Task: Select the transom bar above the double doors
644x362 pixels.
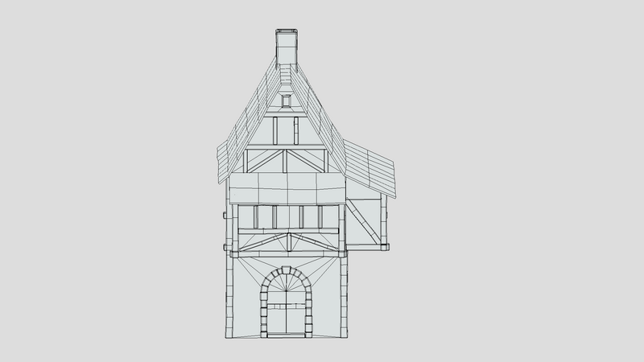Action: (286, 306)
